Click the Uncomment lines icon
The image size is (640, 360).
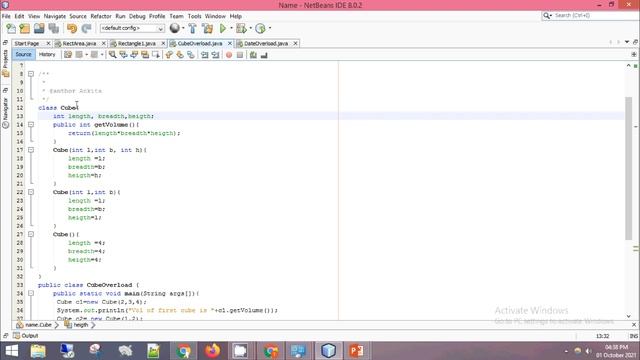pos(264,55)
